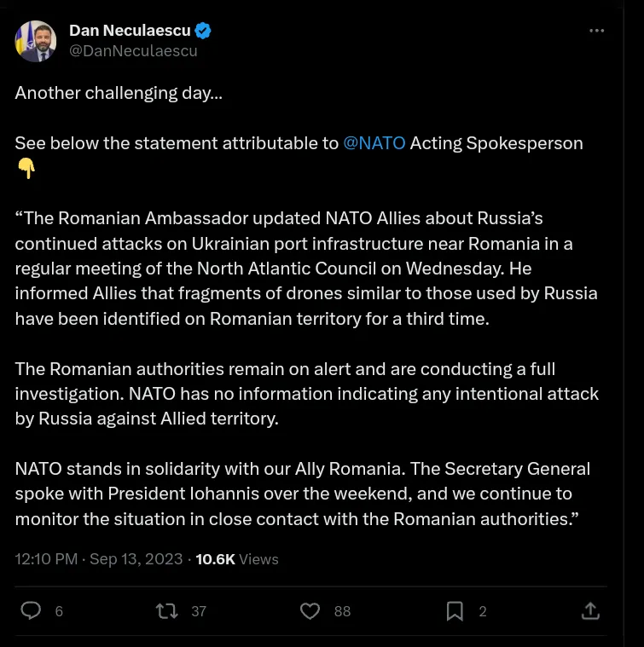Image resolution: width=644 pixels, height=647 pixels.
Task: Open the Dan Neculaescu display name
Action: click(x=130, y=31)
